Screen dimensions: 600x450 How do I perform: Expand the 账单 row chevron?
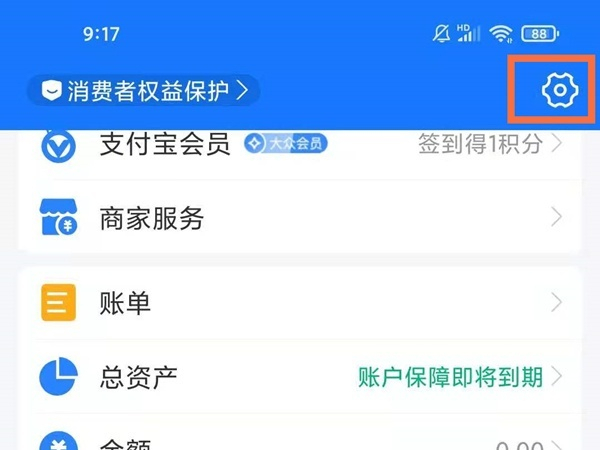(x=557, y=302)
